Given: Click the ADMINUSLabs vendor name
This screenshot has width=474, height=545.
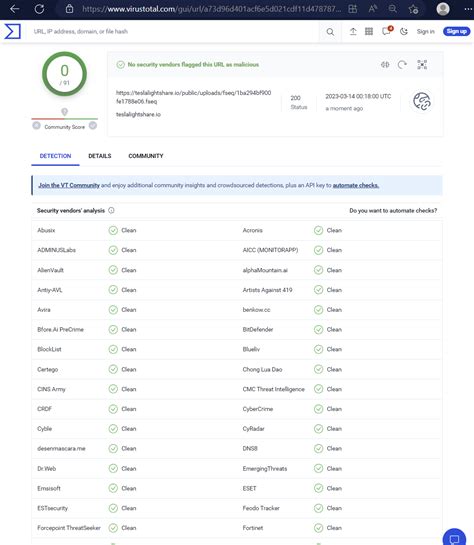Looking at the screenshot, I should (x=56, y=250).
